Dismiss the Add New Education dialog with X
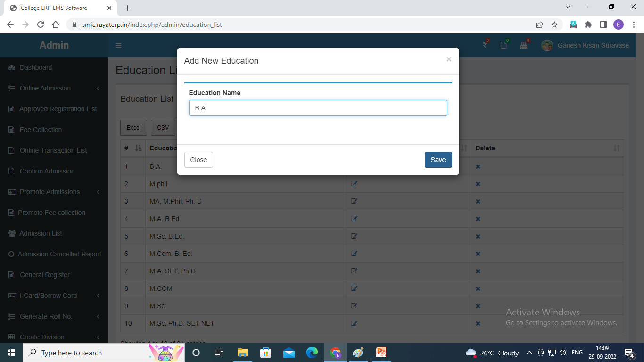This screenshot has height=362, width=644. [449, 59]
